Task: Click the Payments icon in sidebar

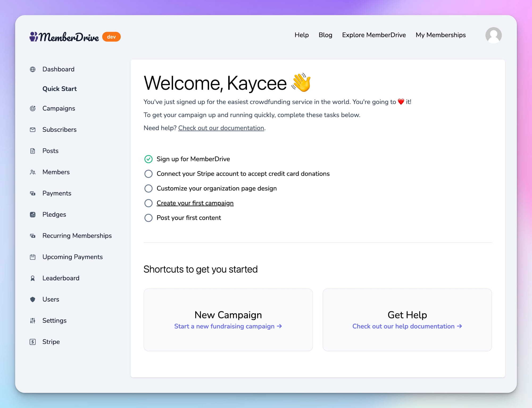Action: [33, 193]
